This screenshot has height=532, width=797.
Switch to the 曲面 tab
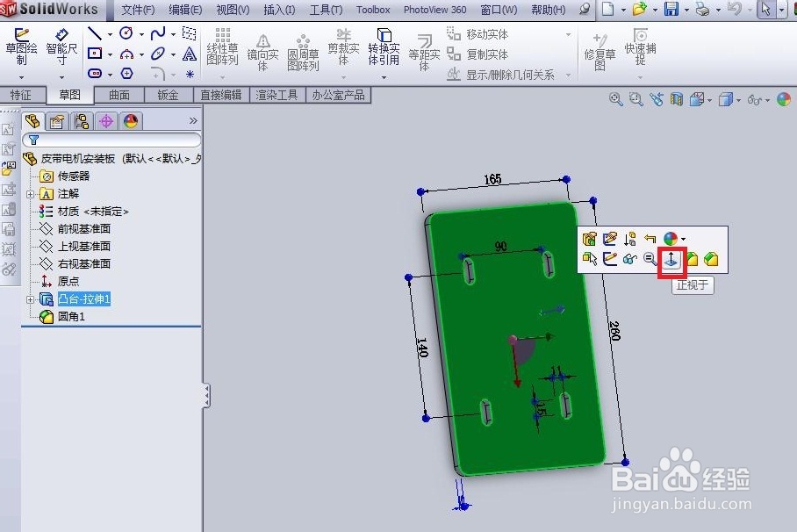click(119, 95)
